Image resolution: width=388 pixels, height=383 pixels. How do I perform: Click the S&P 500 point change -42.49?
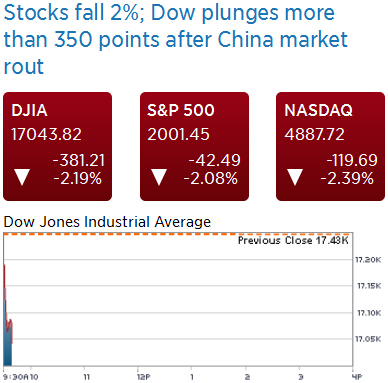(214, 160)
